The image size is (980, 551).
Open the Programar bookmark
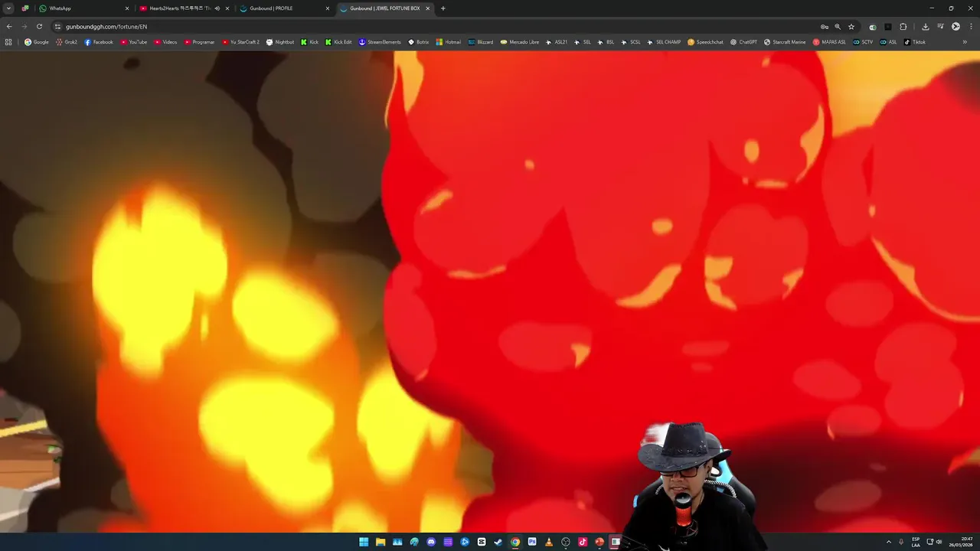coord(199,42)
